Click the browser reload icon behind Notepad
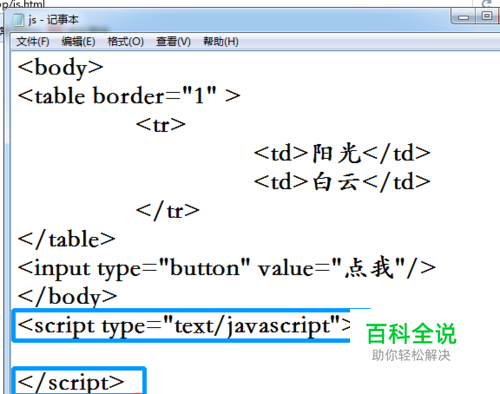 point(487,4)
